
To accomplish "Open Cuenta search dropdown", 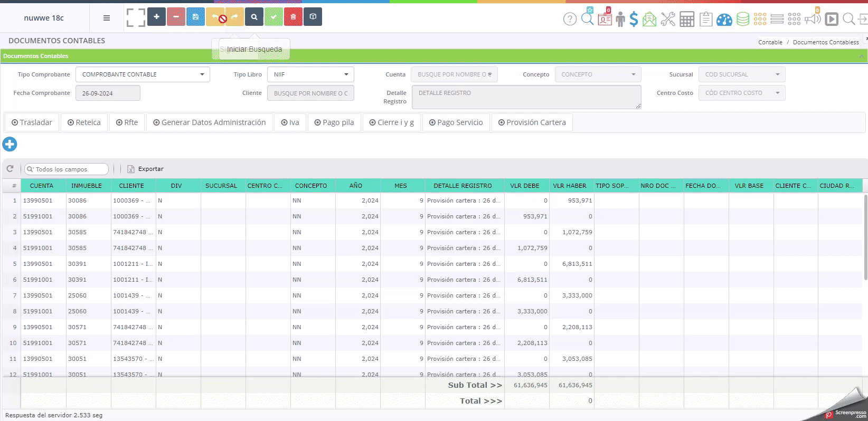I will [454, 74].
